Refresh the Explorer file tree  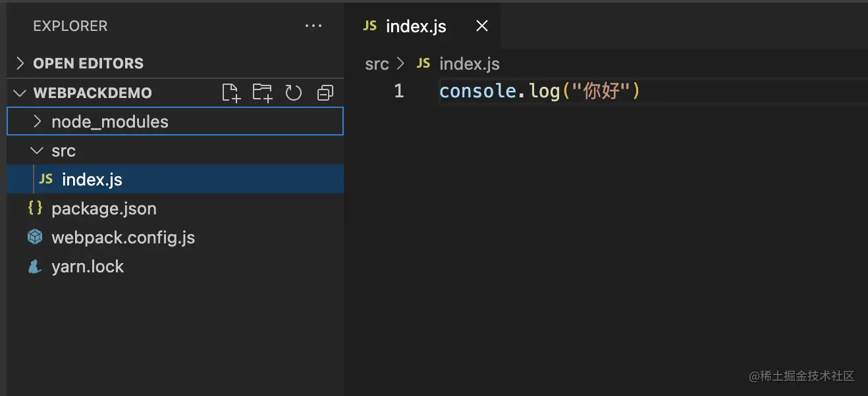tap(294, 93)
